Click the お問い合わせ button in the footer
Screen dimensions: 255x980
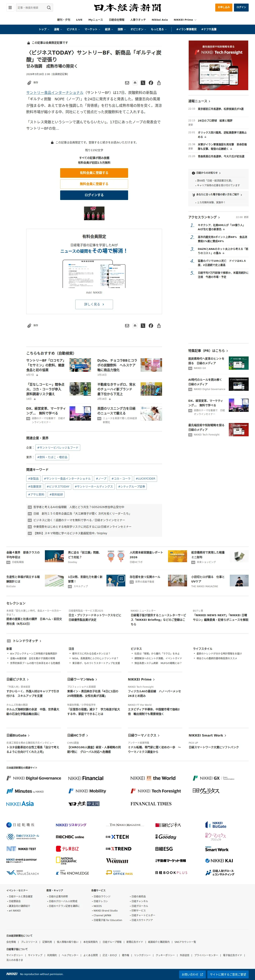tap(192, 974)
